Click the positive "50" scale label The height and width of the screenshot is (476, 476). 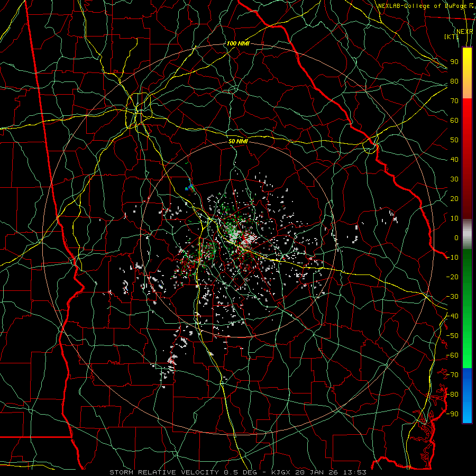tap(454, 140)
